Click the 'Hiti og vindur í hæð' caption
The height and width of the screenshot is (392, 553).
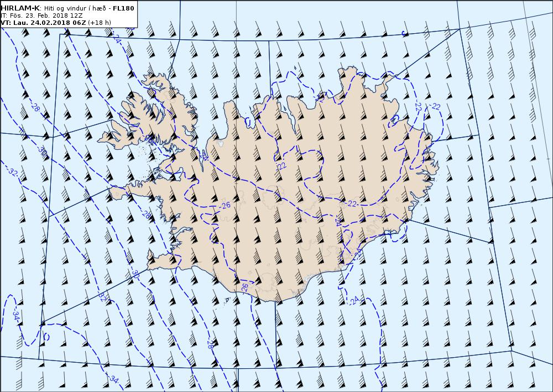[x=75, y=8]
